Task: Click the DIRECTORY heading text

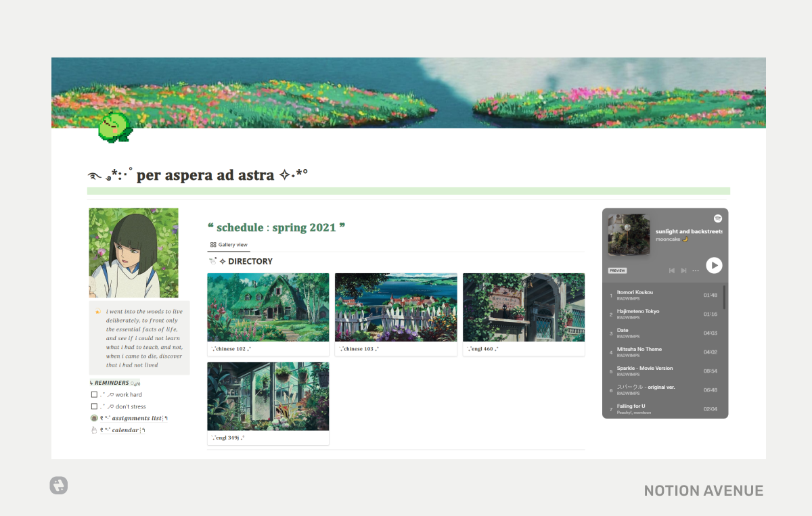Action: point(250,261)
